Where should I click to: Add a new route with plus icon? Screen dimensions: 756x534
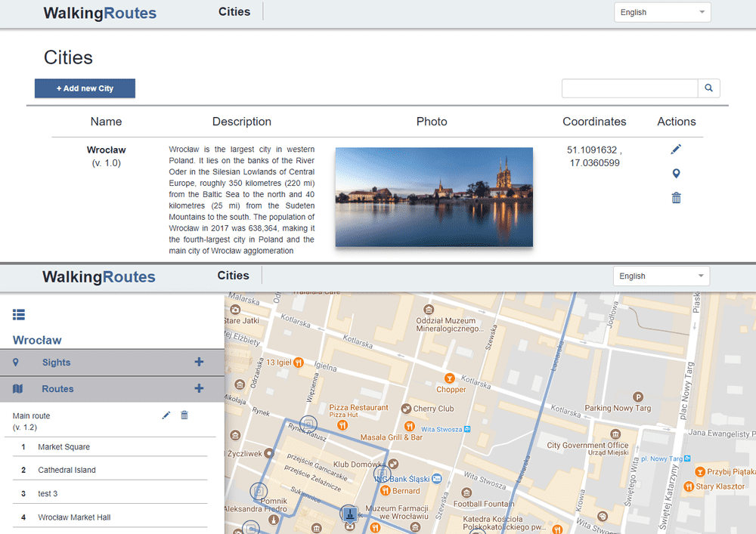point(199,388)
